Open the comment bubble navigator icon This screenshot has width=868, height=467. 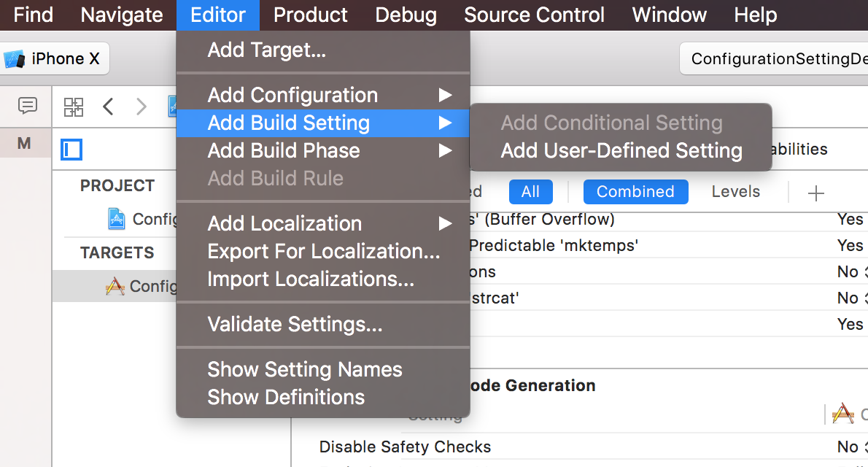point(27,105)
